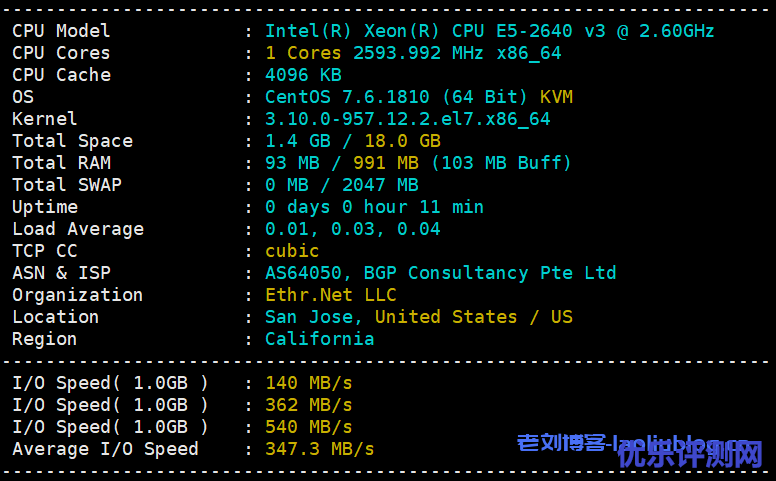Click the California region value
Image resolution: width=776 pixels, height=481 pixels.
point(319,339)
